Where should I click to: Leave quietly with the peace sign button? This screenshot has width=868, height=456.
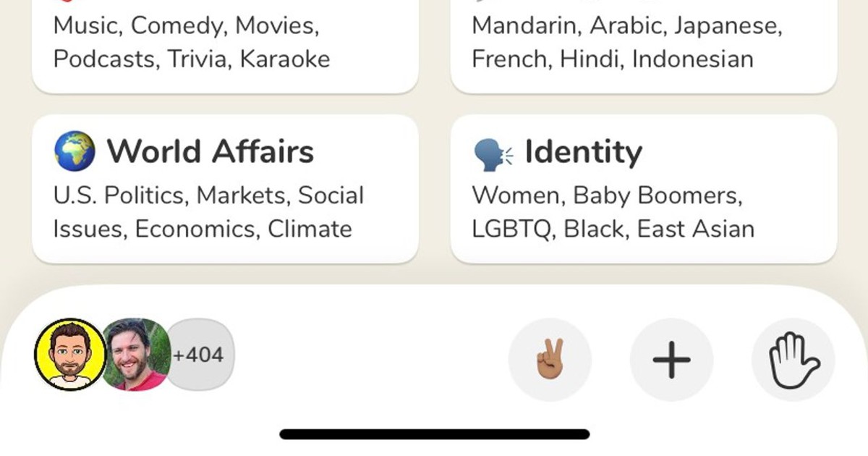[x=550, y=359]
